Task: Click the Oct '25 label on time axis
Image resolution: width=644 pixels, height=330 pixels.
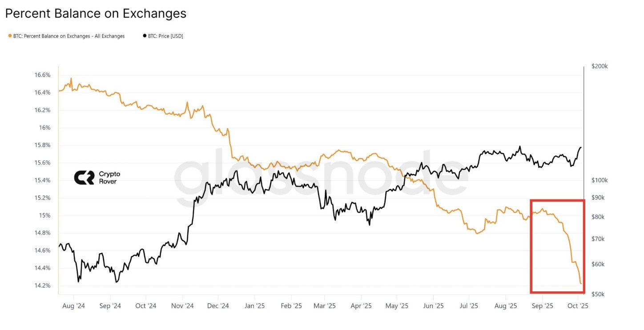Action: (x=578, y=306)
